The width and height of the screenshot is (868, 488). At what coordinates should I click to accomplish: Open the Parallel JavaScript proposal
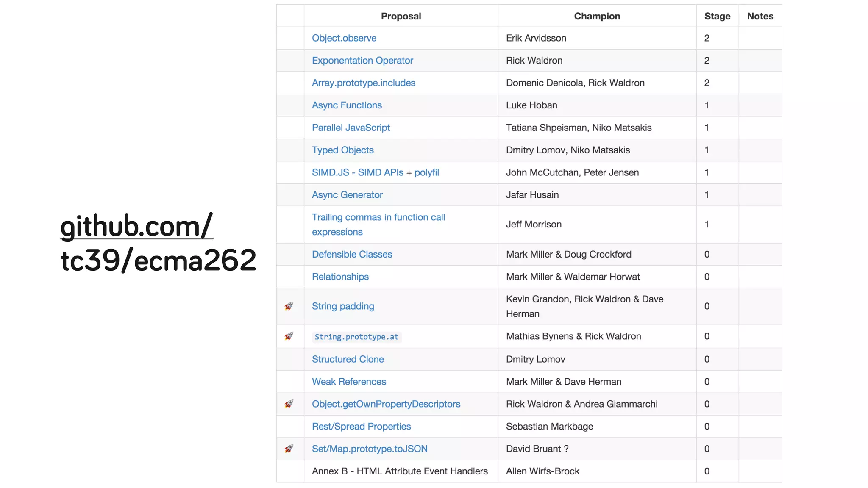click(x=351, y=128)
